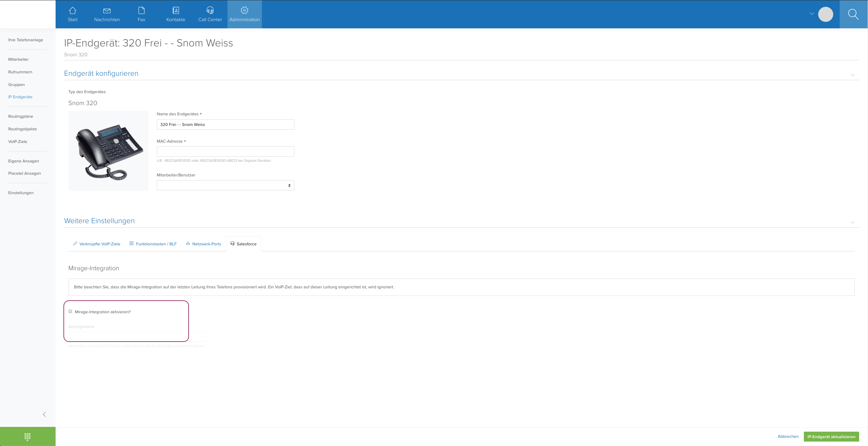Click the user avatar circle
Viewport: 868px width, 446px height.
(825, 14)
